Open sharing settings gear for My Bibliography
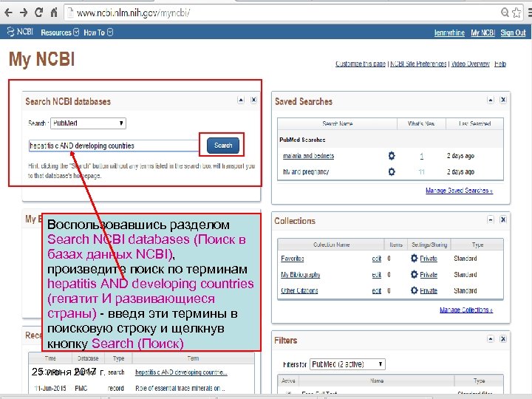Screen dimensions: 532x399 tap(414, 274)
